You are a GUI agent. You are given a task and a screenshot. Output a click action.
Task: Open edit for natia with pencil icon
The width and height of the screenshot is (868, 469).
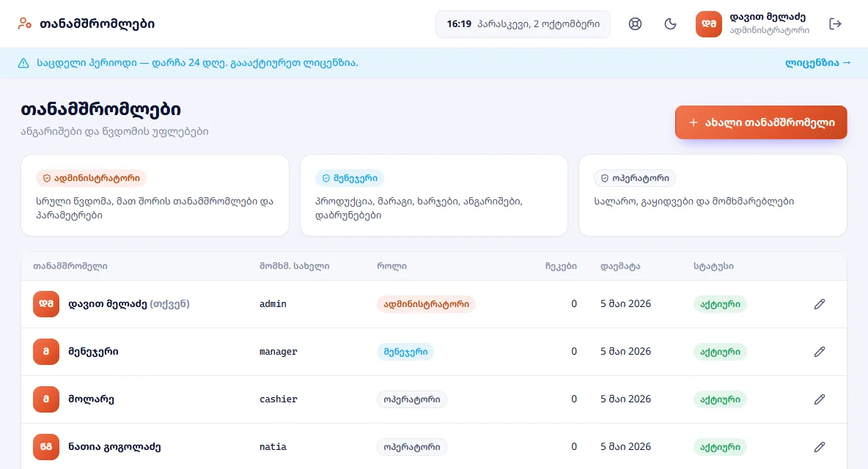click(x=820, y=447)
